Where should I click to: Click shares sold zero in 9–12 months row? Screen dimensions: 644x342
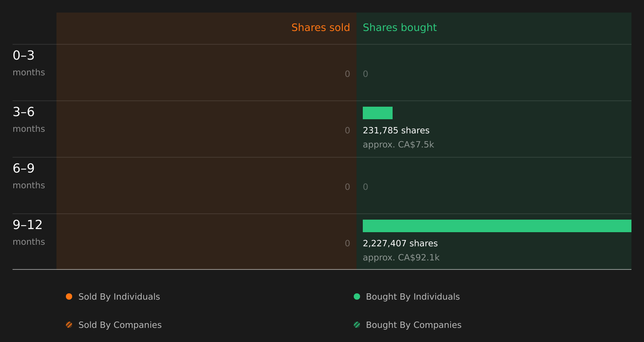coord(347,244)
